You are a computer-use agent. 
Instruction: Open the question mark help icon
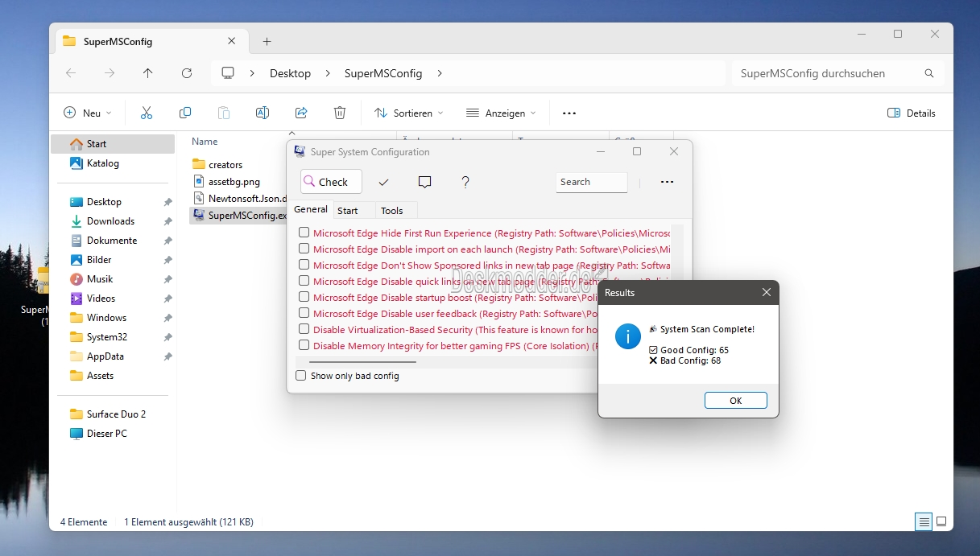[x=465, y=182]
